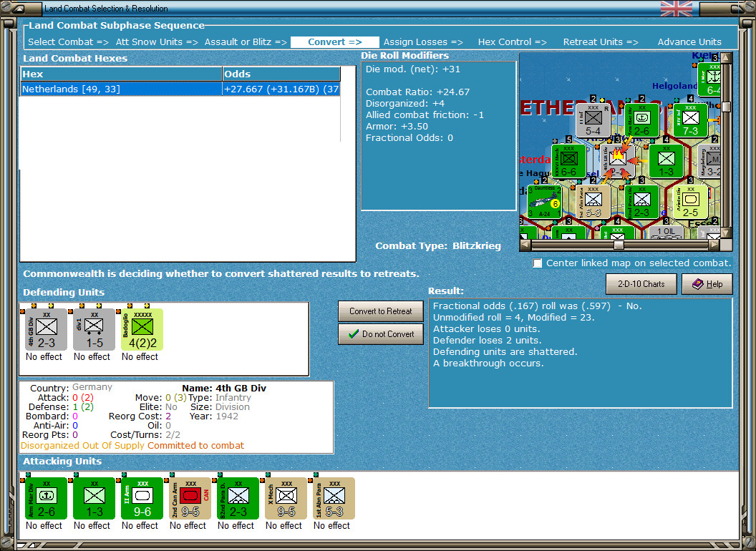Enable center linked map on selected combat

point(538,263)
